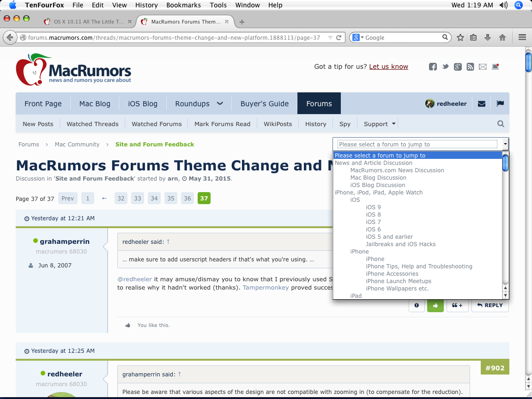532x399 pixels.
Task: Jump to quoted post arrow after redheeler said
Action: coord(168,242)
